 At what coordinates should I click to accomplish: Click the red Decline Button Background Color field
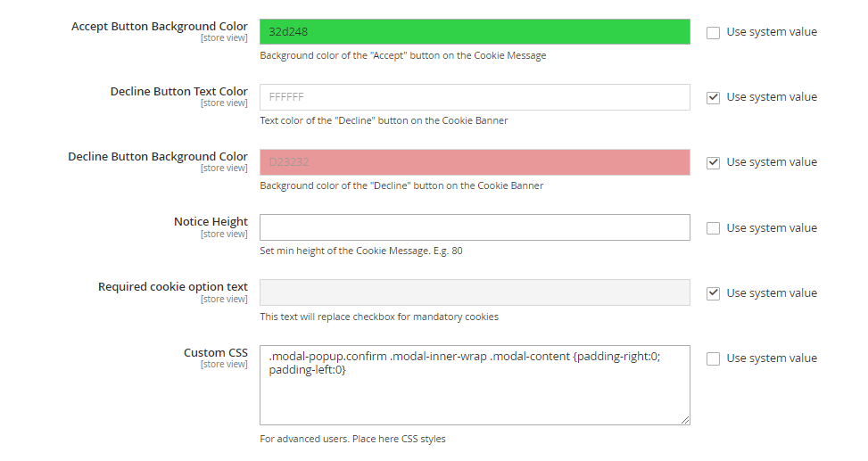475,162
